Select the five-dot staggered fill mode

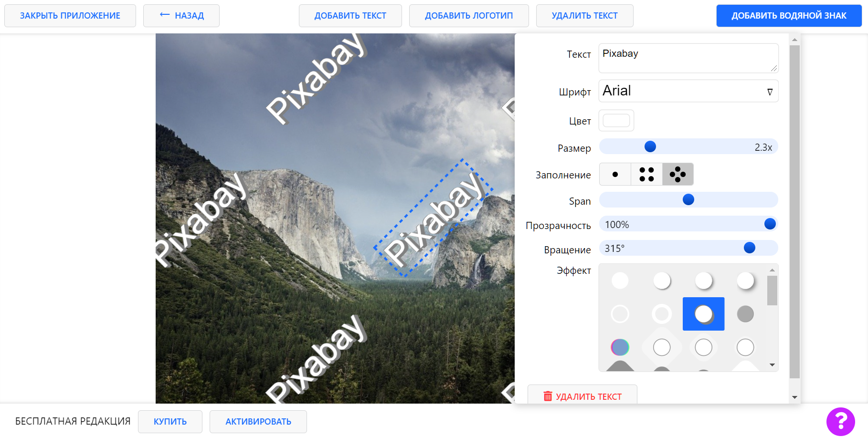point(677,174)
